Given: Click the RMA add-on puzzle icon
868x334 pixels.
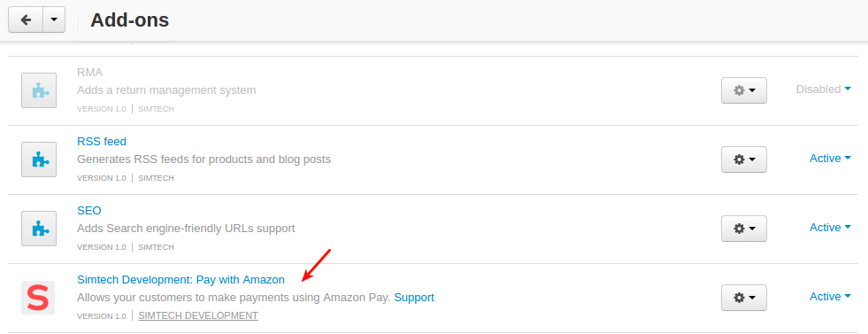Looking at the screenshot, I should coord(39,90).
